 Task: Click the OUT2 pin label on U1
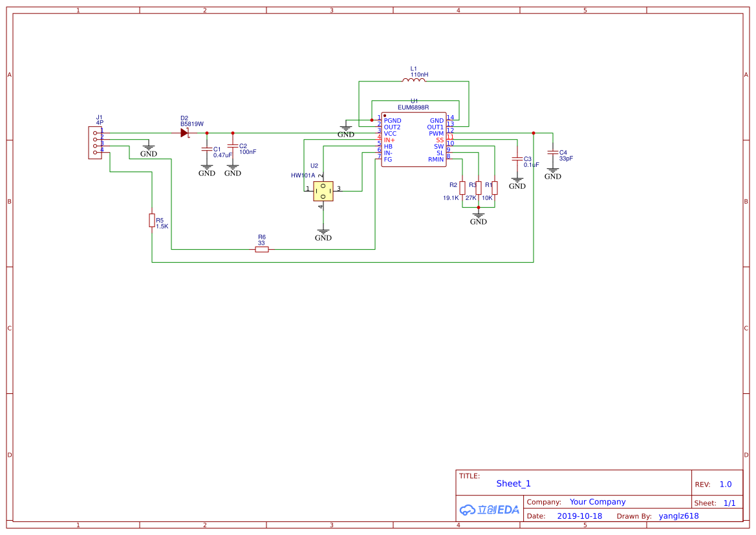[392, 127]
